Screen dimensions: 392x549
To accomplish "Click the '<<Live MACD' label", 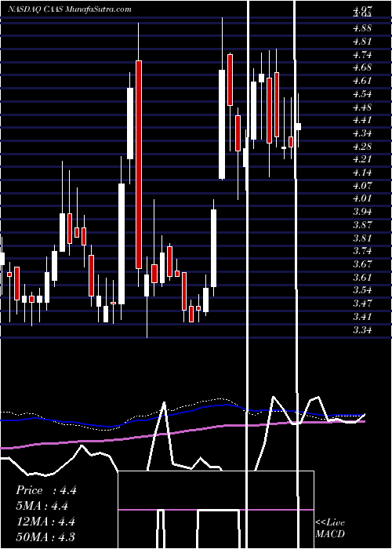I will (x=330, y=528).
